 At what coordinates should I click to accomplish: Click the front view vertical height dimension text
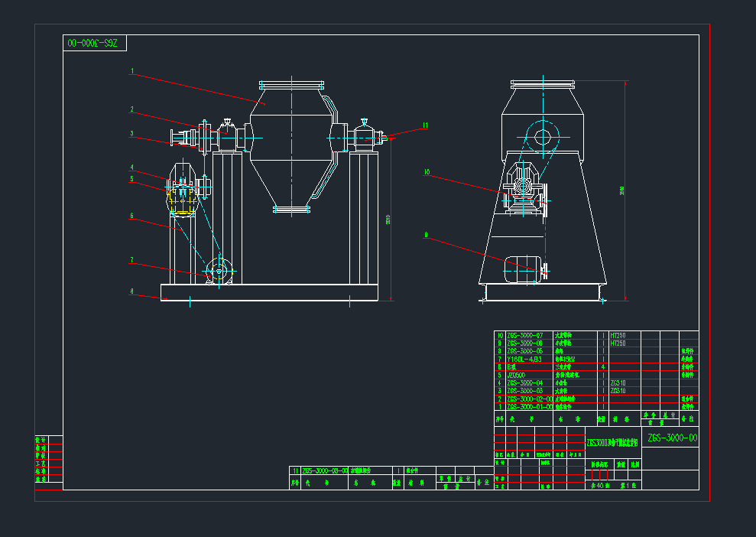(x=388, y=220)
